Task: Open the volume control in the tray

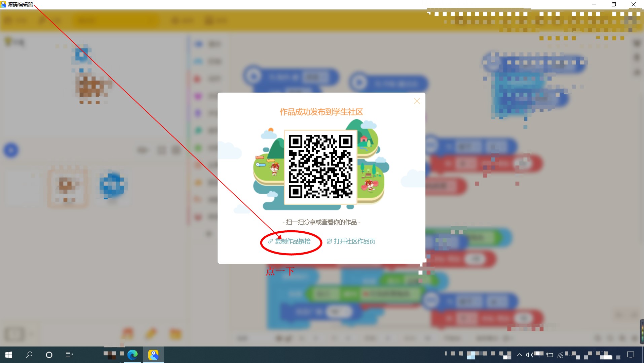Action: click(529, 355)
